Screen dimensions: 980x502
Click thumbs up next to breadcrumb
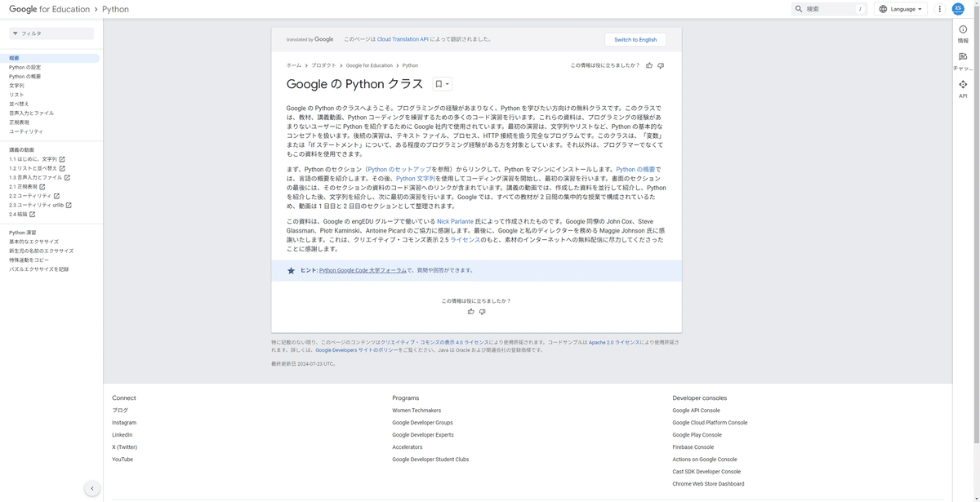[649, 65]
